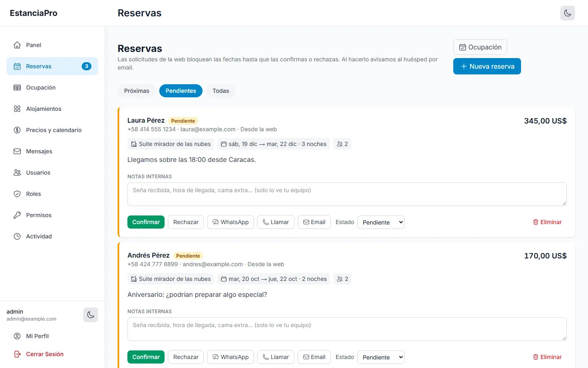Viewport: 588px width, 368px height.
Task: Open Ocupación table icon in sidebar
Action: coord(17,88)
